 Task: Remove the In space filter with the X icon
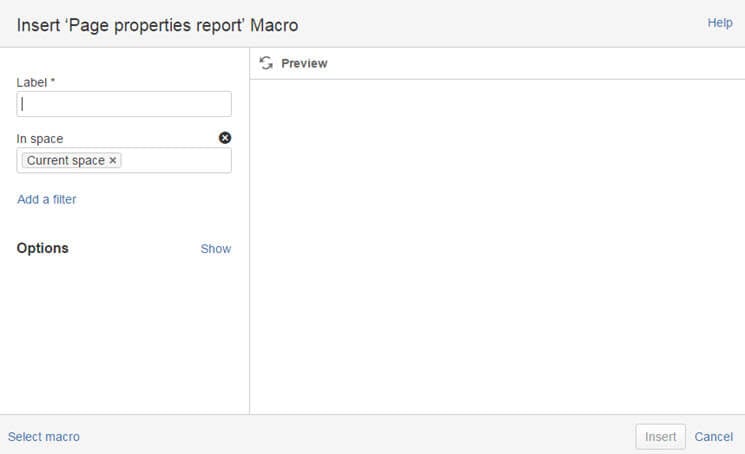tap(225, 138)
